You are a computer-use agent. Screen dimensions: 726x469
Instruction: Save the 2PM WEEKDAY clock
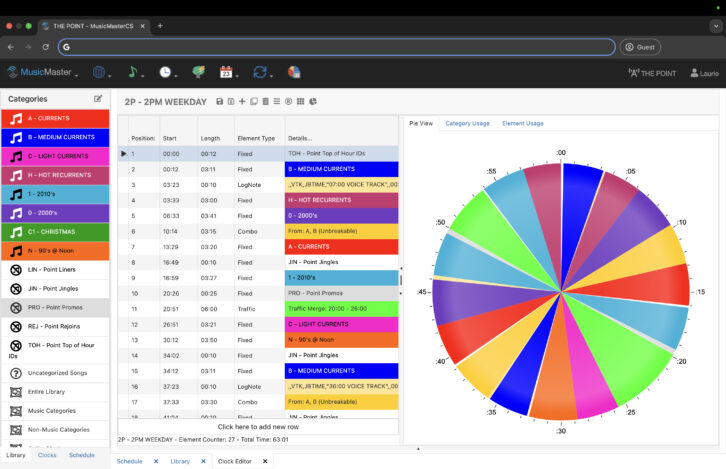[219, 101]
